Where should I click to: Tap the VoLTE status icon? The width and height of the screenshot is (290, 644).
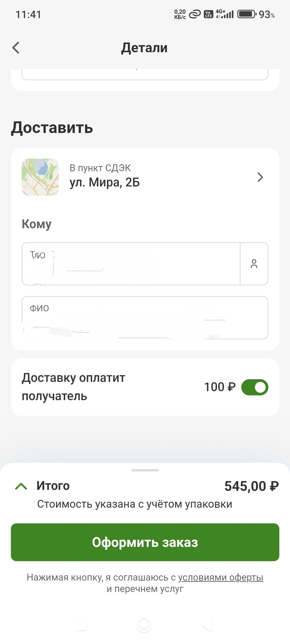208,14
